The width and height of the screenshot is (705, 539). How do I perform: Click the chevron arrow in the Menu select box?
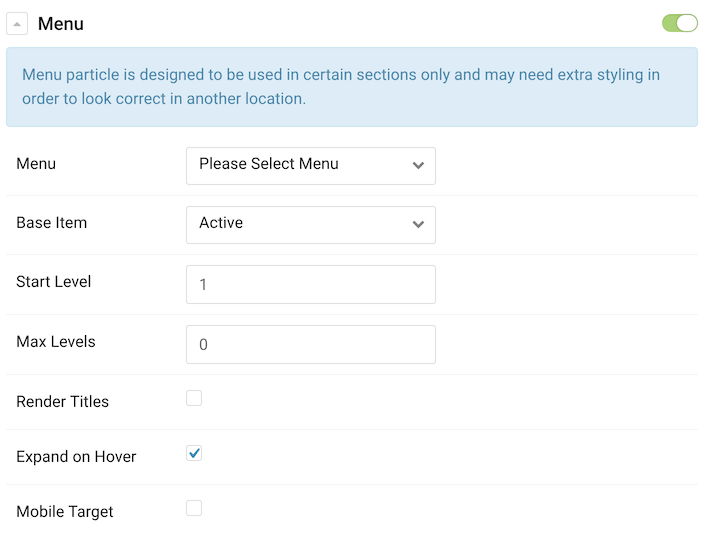tap(418, 165)
